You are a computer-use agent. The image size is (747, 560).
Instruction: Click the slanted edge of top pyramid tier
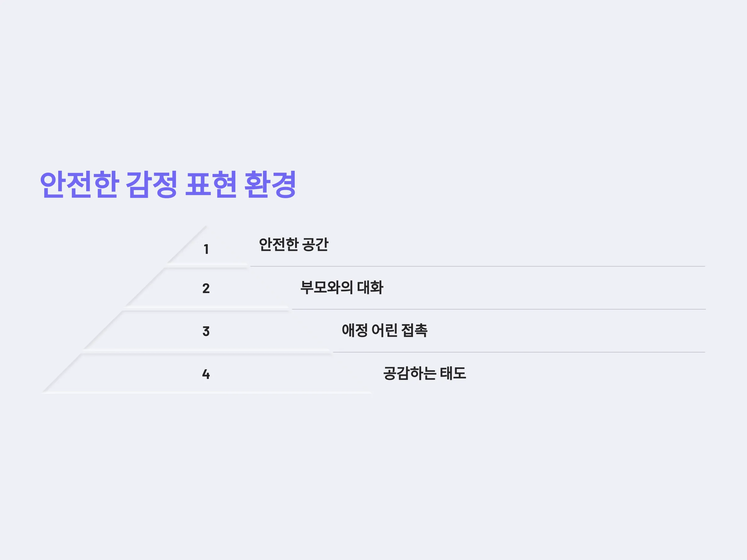point(187,245)
